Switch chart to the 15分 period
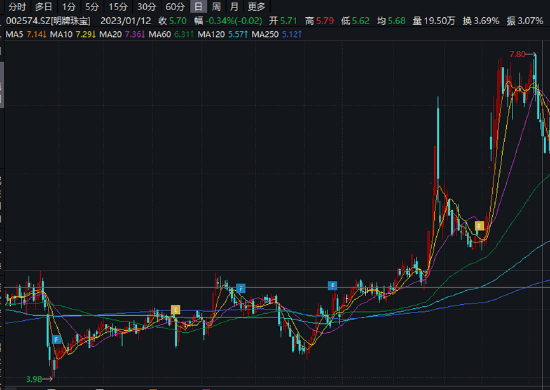The height and width of the screenshot is (390, 550). (x=118, y=7)
